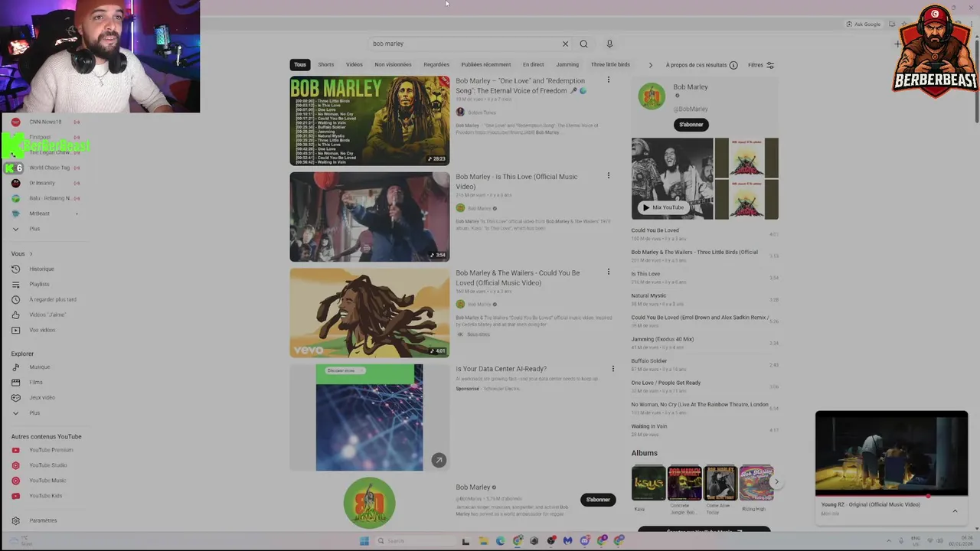Expand the miniplayer chevron
The height and width of the screenshot is (551, 980).
coord(955,511)
